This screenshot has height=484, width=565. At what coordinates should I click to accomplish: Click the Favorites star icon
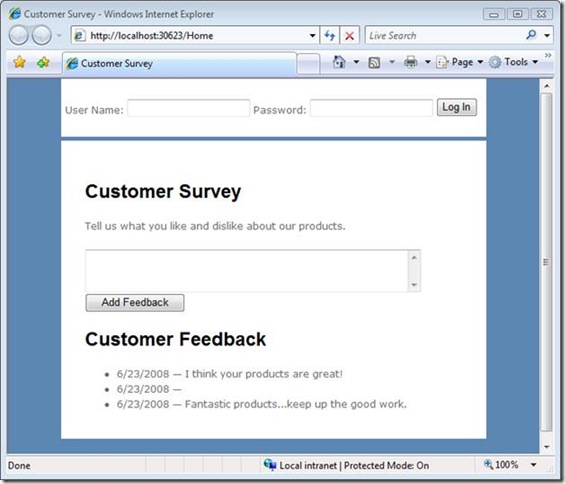point(19,62)
